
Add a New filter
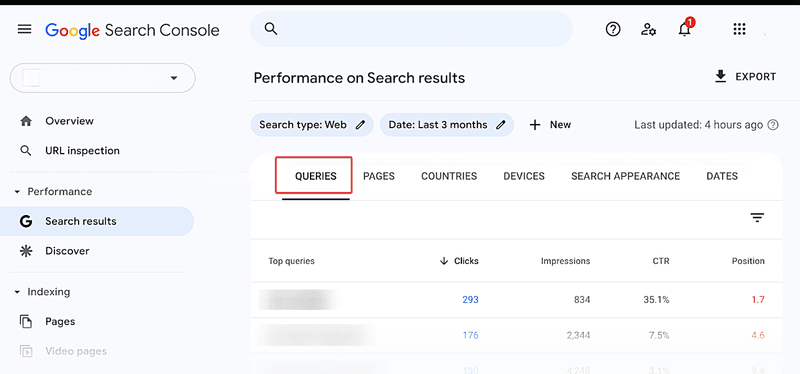pos(551,125)
